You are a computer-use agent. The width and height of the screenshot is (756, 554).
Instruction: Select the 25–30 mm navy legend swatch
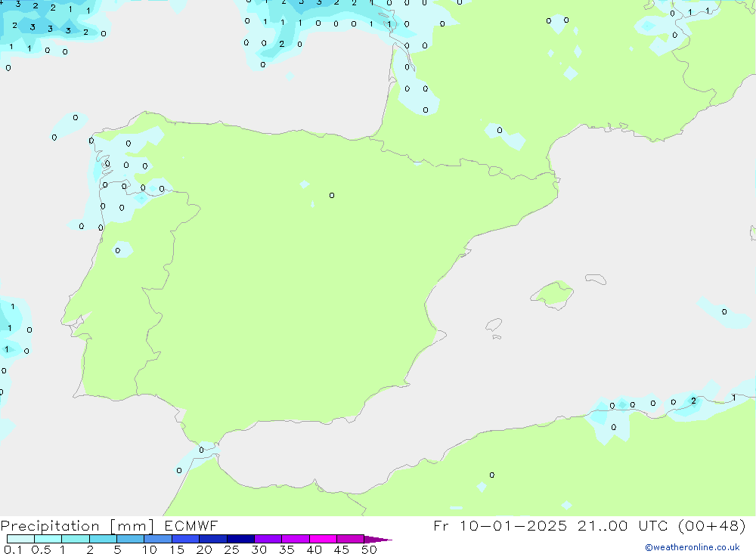240,539
